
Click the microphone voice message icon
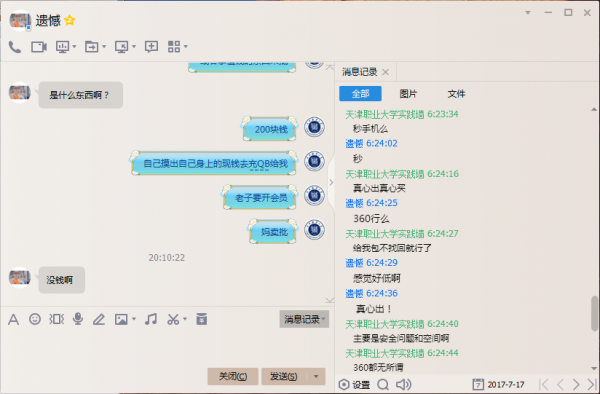pos(78,319)
